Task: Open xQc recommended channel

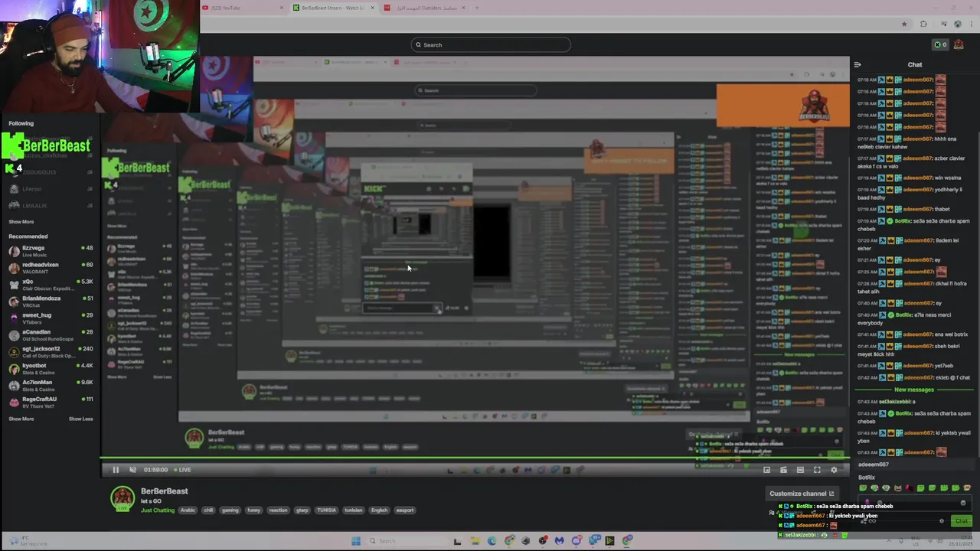Action: tap(51, 285)
